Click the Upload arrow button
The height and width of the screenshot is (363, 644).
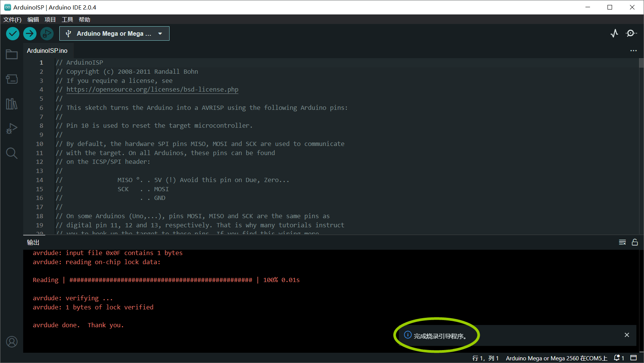(x=30, y=33)
